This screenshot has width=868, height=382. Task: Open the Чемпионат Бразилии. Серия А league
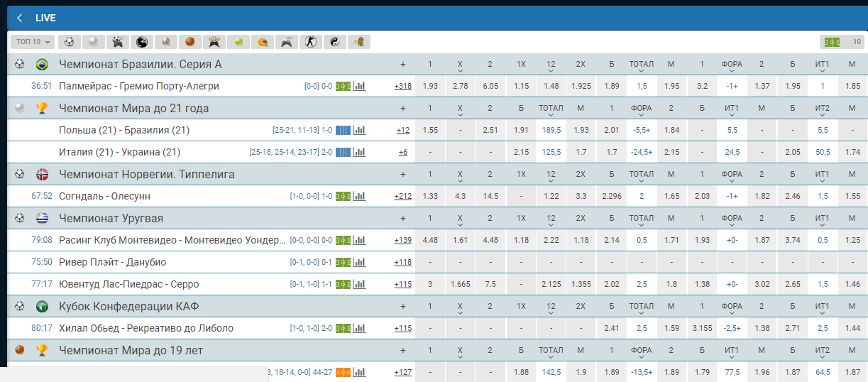[141, 65]
